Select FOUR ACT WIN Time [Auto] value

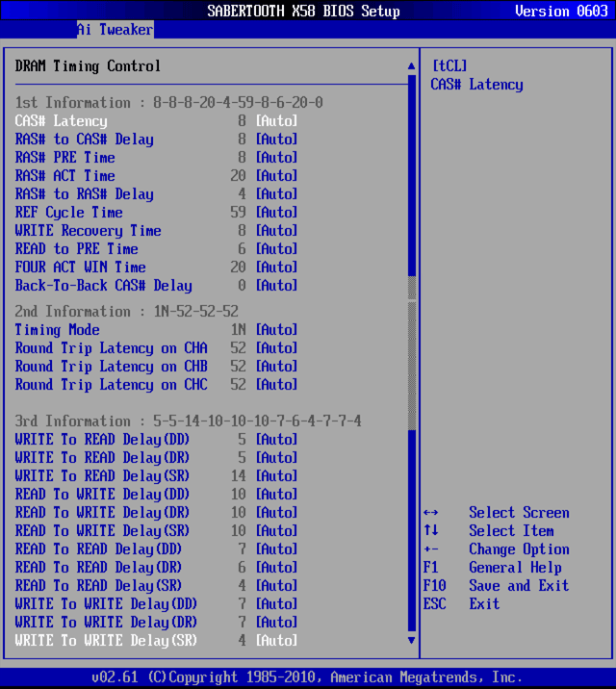pos(276,268)
